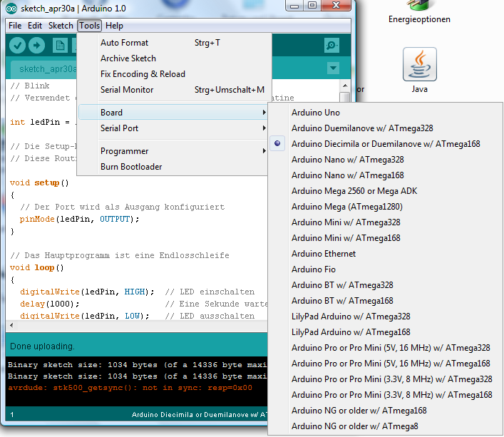The image size is (504, 437).
Task: Open the Help menu
Action: (x=114, y=26)
